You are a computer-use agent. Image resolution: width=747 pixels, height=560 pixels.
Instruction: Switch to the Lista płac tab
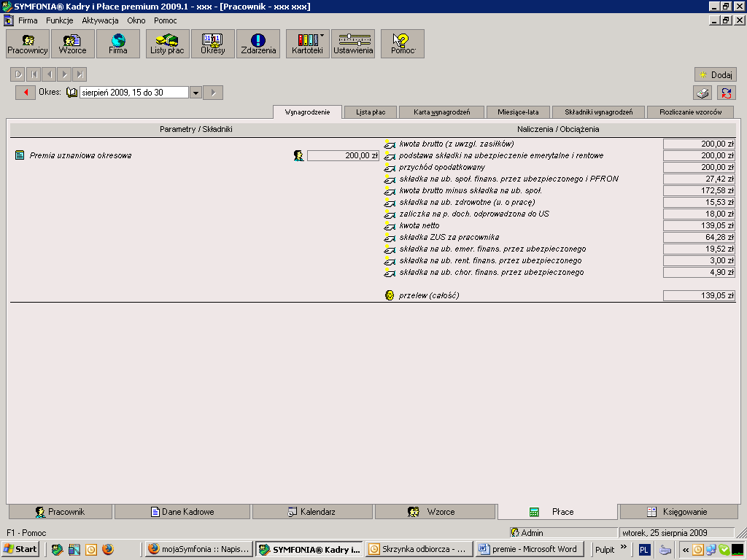pyautogui.click(x=370, y=112)
